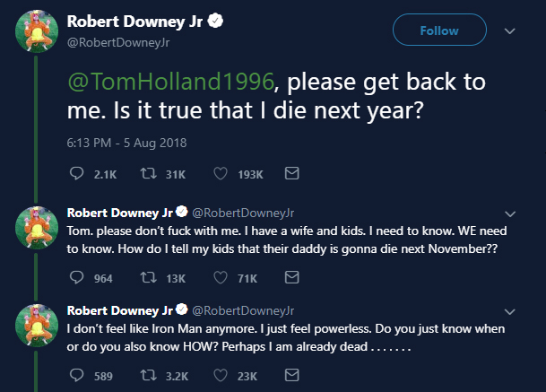Like the main tweet with 193K likes
The image size is (546, 392).
coord(220,172)
